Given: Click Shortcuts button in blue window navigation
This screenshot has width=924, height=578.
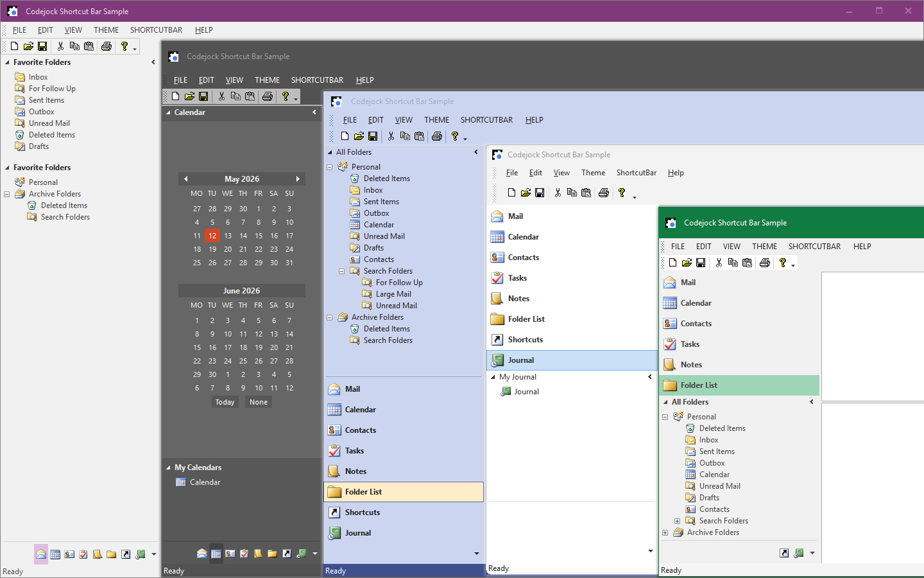Looking at the screenshot, I should (404, 512).
